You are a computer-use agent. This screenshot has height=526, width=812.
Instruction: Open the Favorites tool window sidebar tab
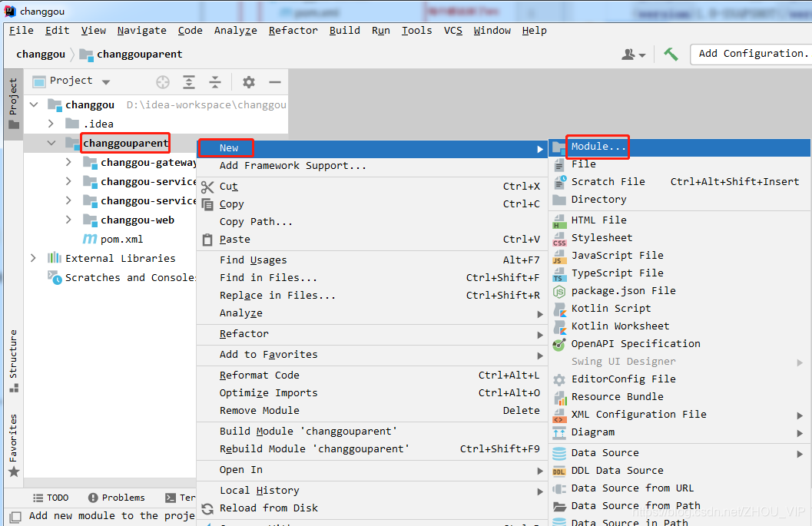coord(14,445)
